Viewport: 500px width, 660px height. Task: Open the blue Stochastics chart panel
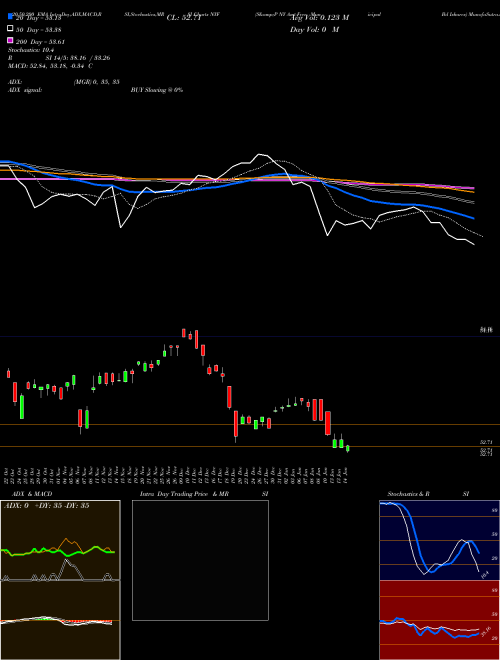click(439, 540)
